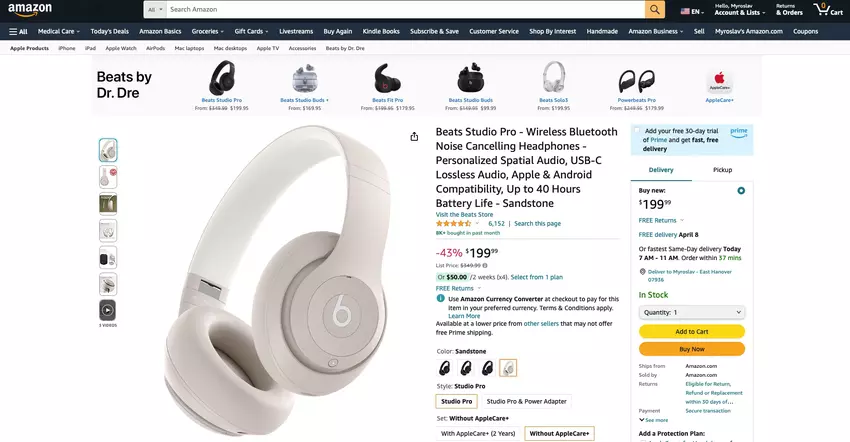Click the info icon next to List Price
The height and width of the screenshot is (442, 850).
point(485,266)
